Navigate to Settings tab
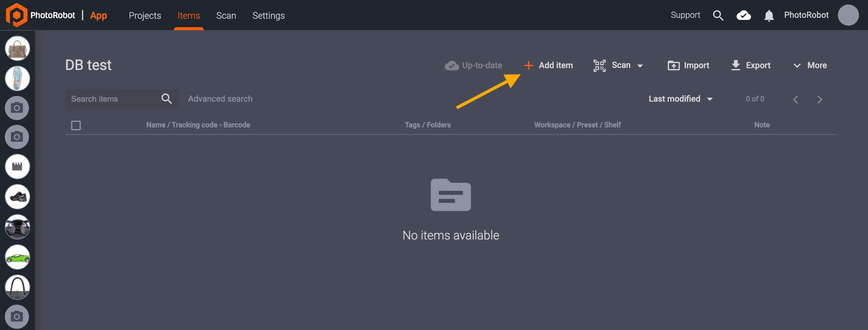The image size is (868, 330). pos(268,15)
